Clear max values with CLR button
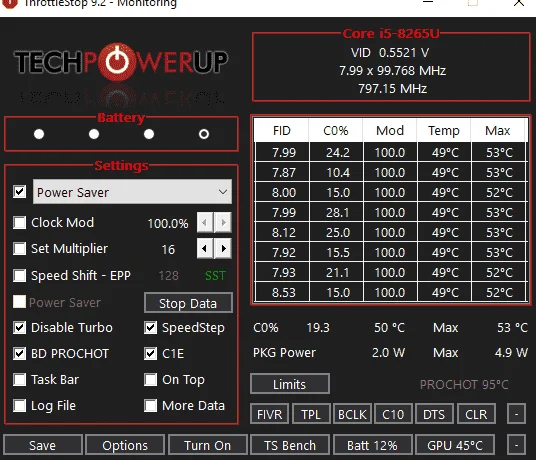536x460 pixels. [476, 414]
